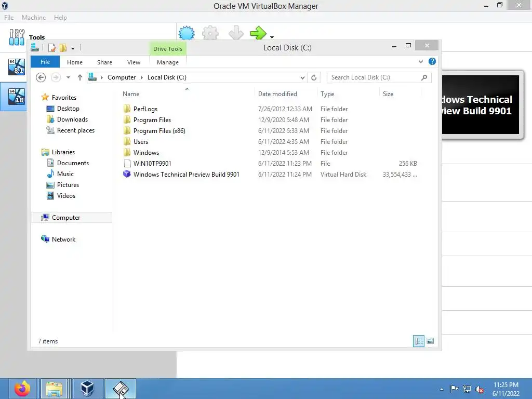Select the Program Files folder
This screenshot has width=532, height=399.
coord(152,120)
